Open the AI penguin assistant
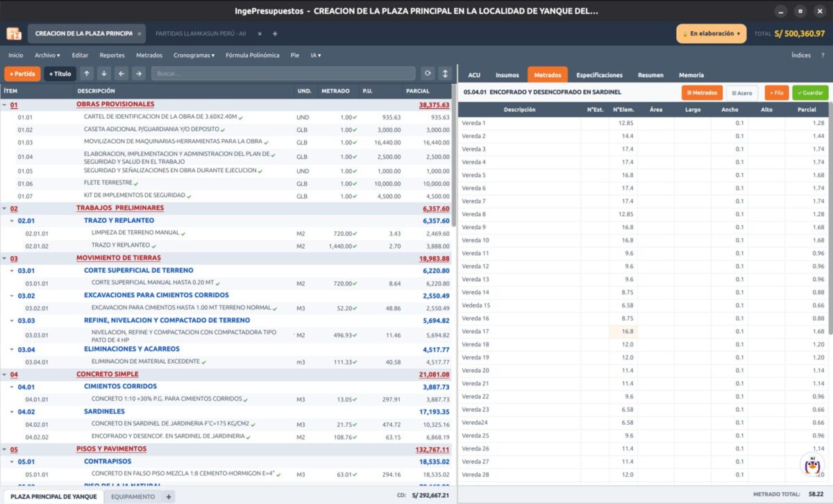This screenshot has height=504, width=833. tap(811, 464)
